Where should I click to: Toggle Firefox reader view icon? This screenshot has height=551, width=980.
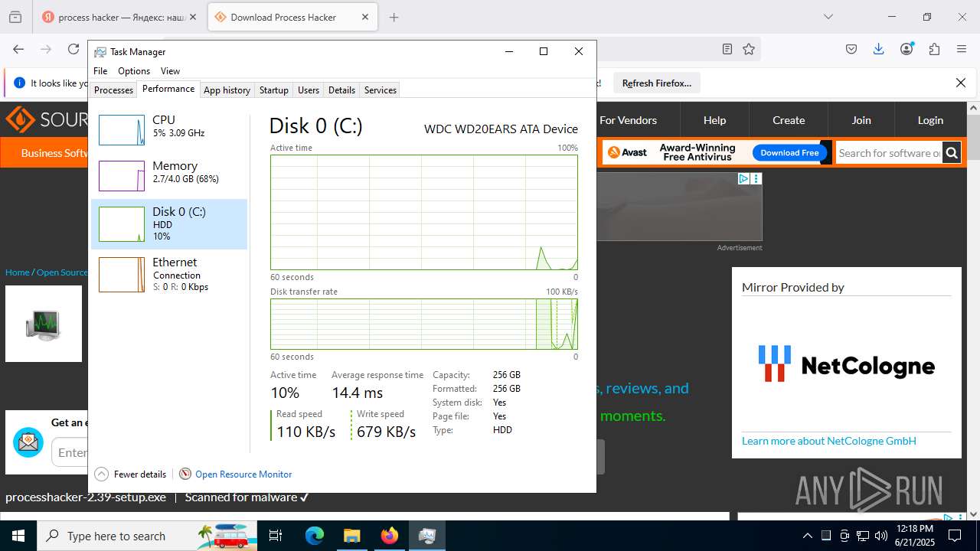pyautogui.click(x=727, y=49)
